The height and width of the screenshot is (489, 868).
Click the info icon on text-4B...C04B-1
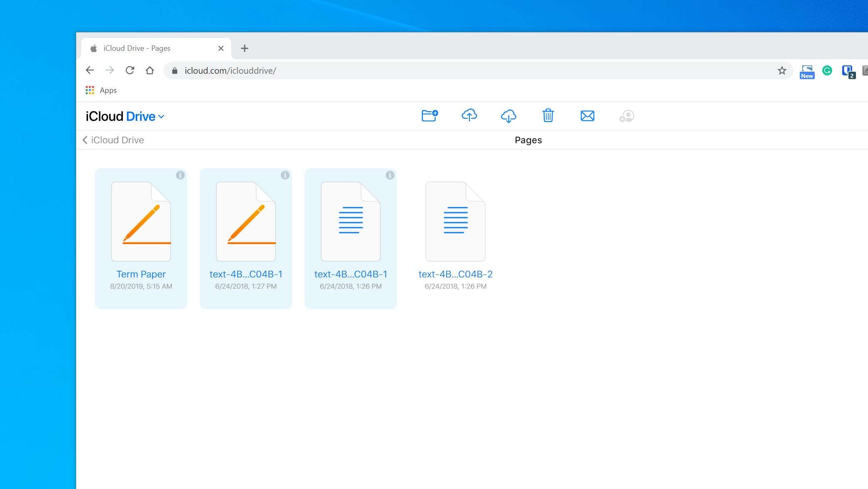click(x=284, y=175)
